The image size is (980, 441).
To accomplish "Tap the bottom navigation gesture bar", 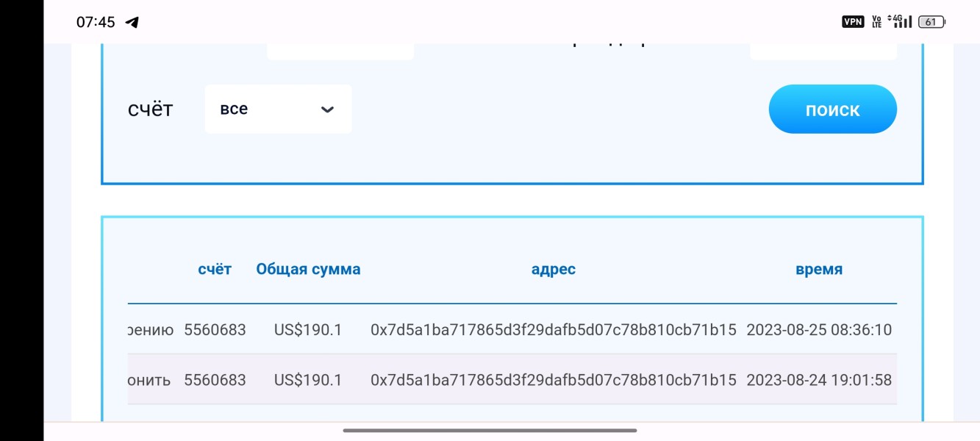I will (x=490, y=430).
